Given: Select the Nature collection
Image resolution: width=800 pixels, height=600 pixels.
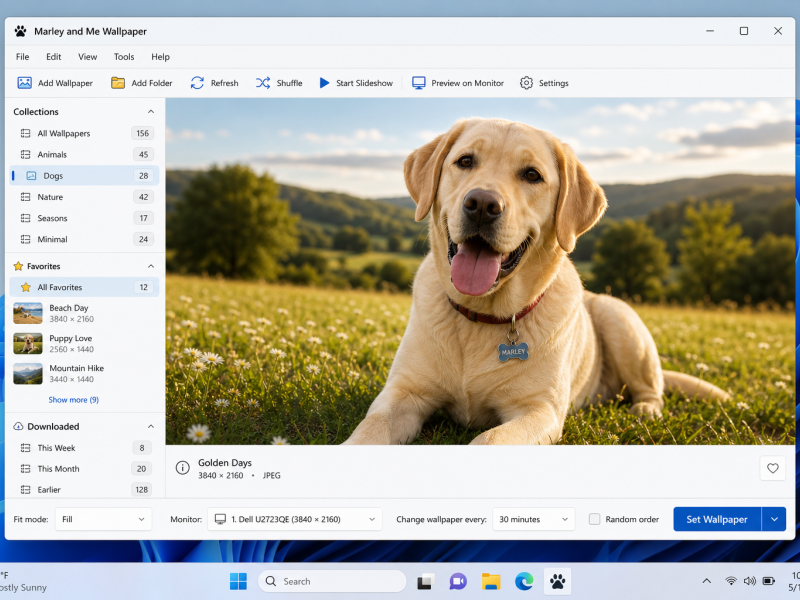Looking at the screenshot, I should pyautogui.click(x=84, y=196).
